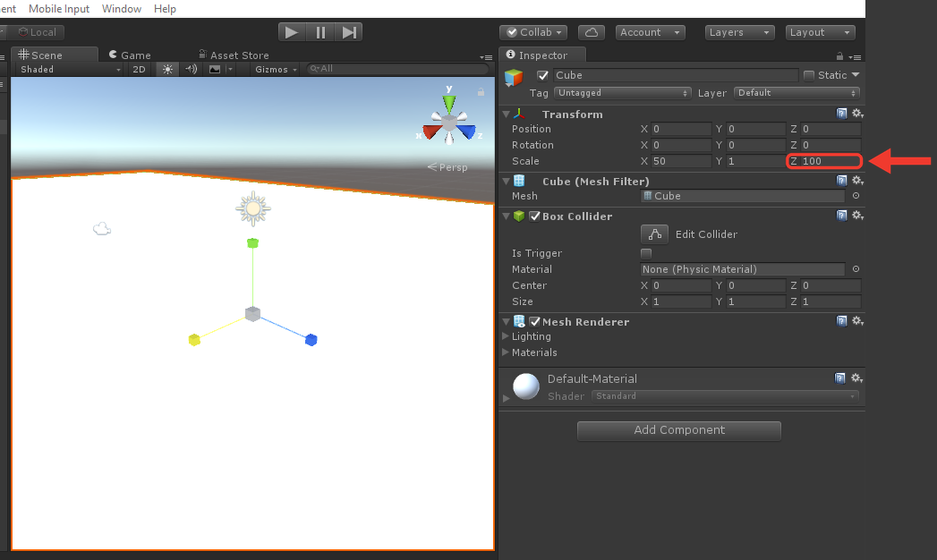Viewport: 937px width, 560px height.
Task: Toggle the Cube active checkbox
Action: [x=542, y=75]
